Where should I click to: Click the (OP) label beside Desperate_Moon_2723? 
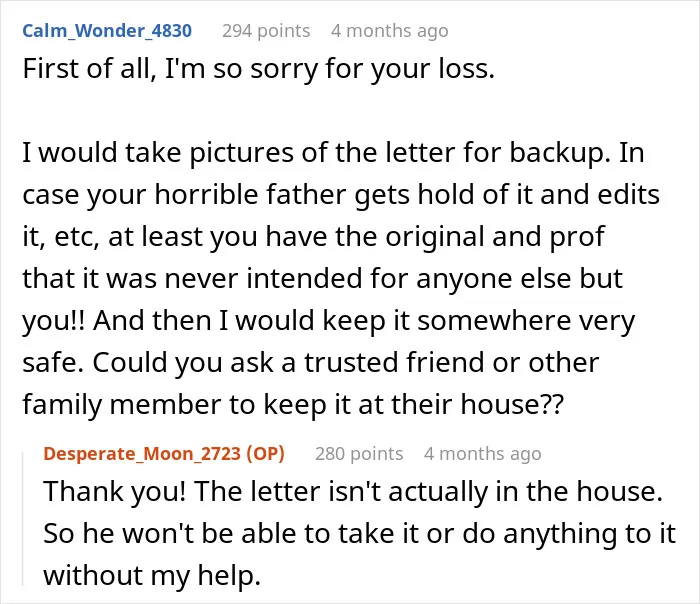(x=265, y=454)
